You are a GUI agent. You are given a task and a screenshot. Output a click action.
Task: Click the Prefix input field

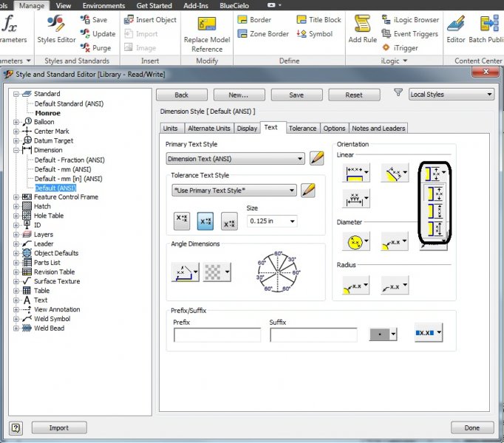217,335
